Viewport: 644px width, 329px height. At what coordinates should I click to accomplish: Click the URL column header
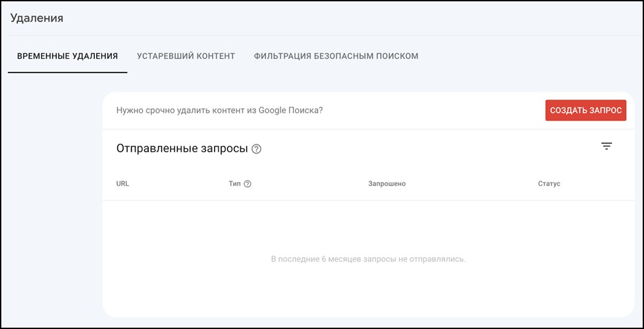coord(122,184)
